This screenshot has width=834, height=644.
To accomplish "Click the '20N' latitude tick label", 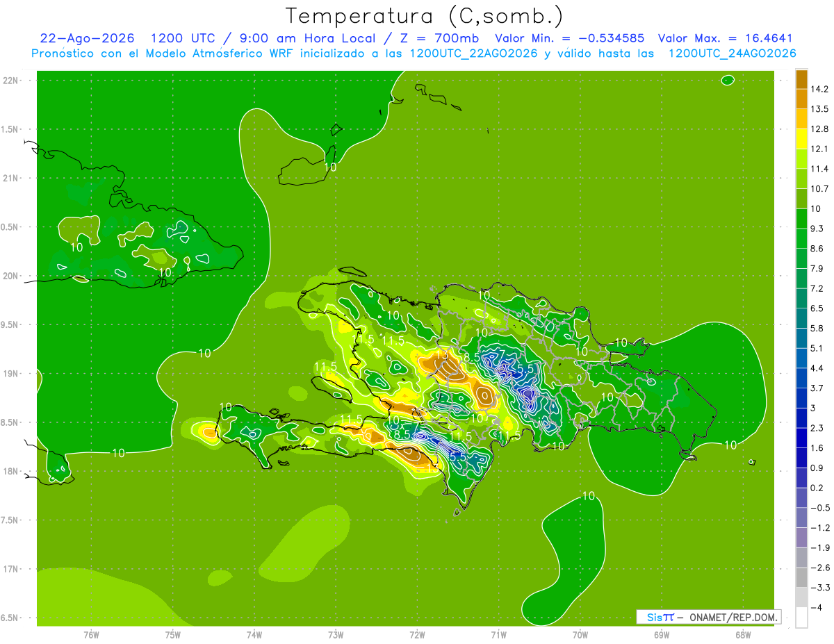I will tap(12, 276).
